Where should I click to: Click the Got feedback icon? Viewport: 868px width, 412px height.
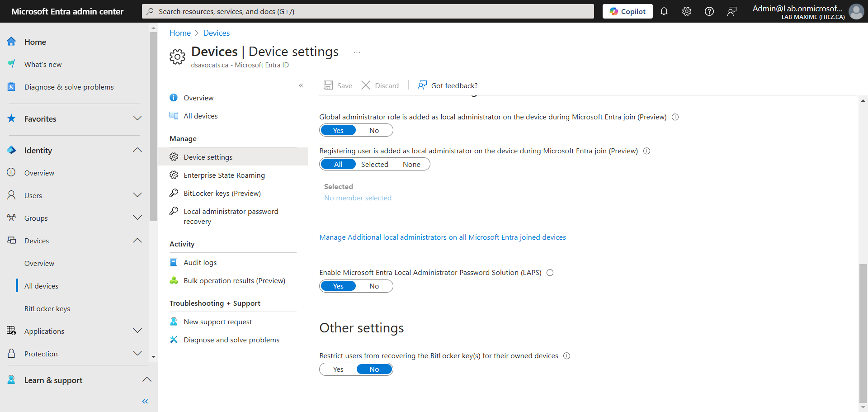point(422,85)
